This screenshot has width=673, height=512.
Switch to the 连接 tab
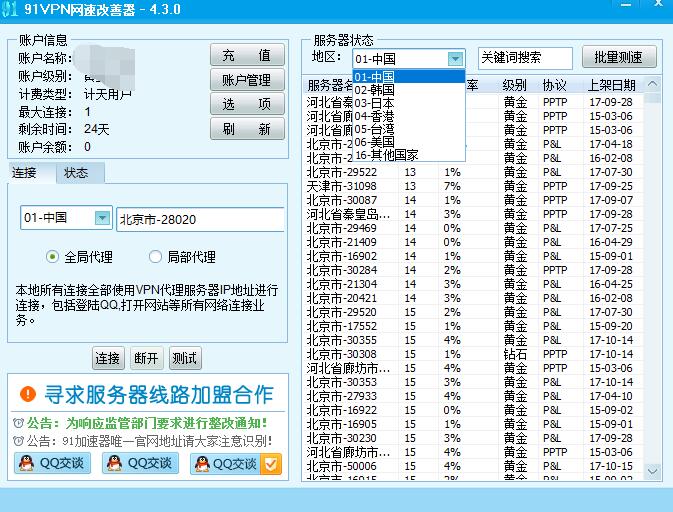31,173
